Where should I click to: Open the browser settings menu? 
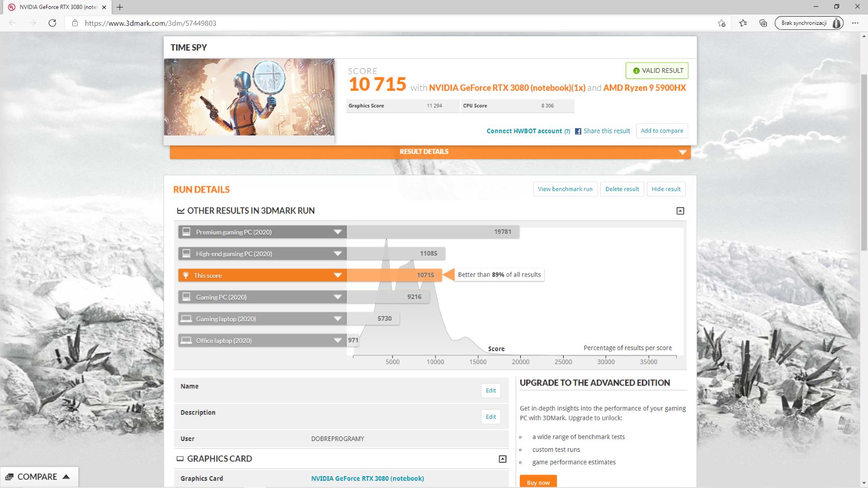[x=856, y=23]
